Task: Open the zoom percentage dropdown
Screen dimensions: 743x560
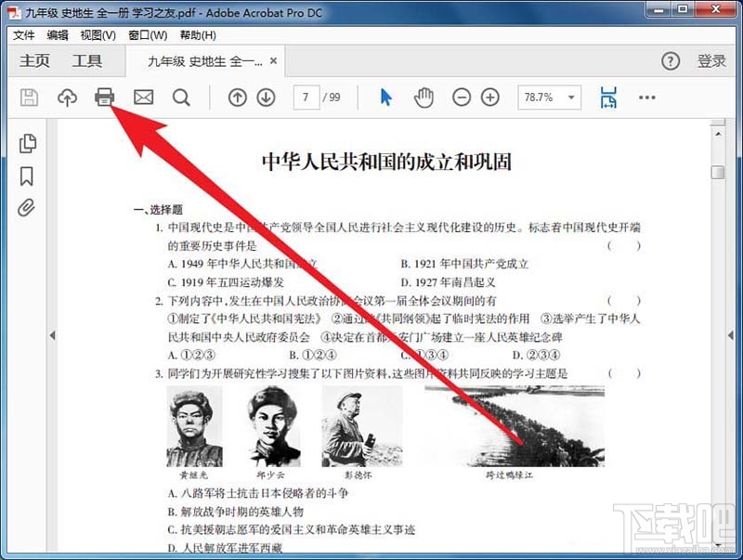Action: (569, 98)
